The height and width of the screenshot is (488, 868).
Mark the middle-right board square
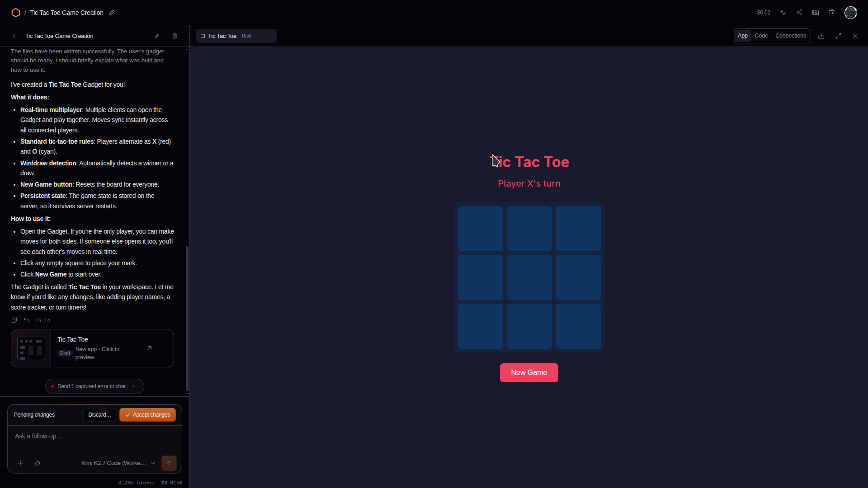point(578,277)
